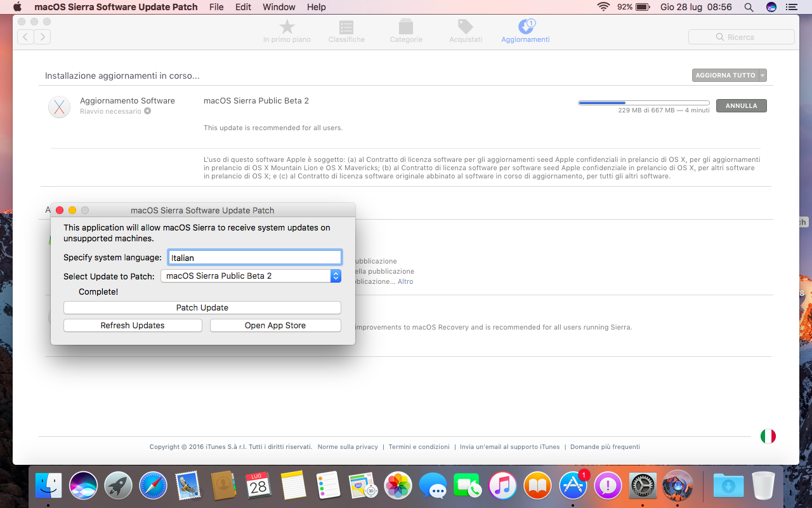Open the Norme sulla privacy link
Viewport: 812px width, 508px height.
point(348,447)
